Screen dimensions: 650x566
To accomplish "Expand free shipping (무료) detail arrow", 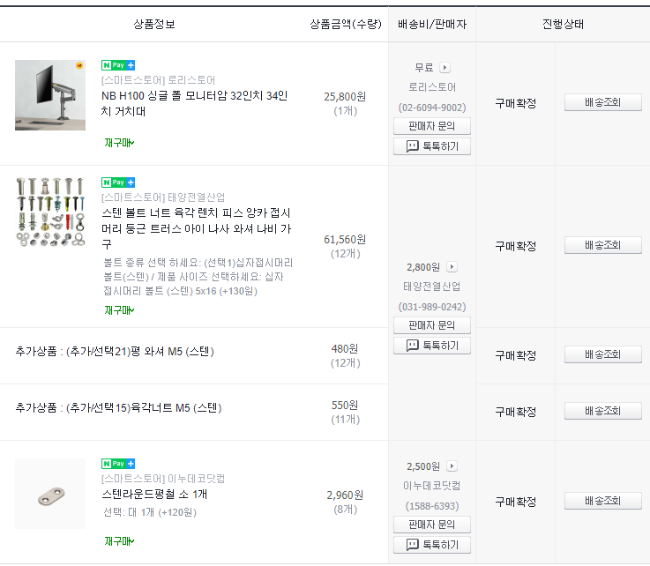I will click(x=445, y=67).
